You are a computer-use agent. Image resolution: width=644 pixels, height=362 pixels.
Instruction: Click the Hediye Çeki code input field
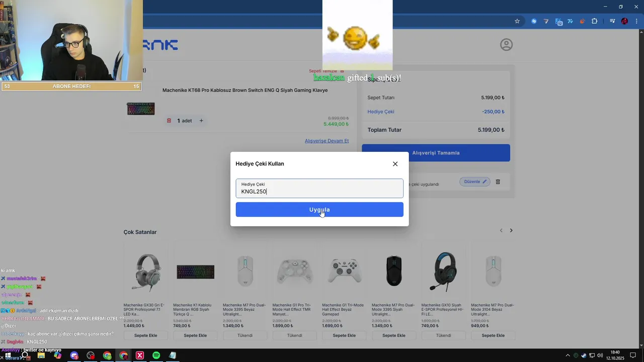319,189
